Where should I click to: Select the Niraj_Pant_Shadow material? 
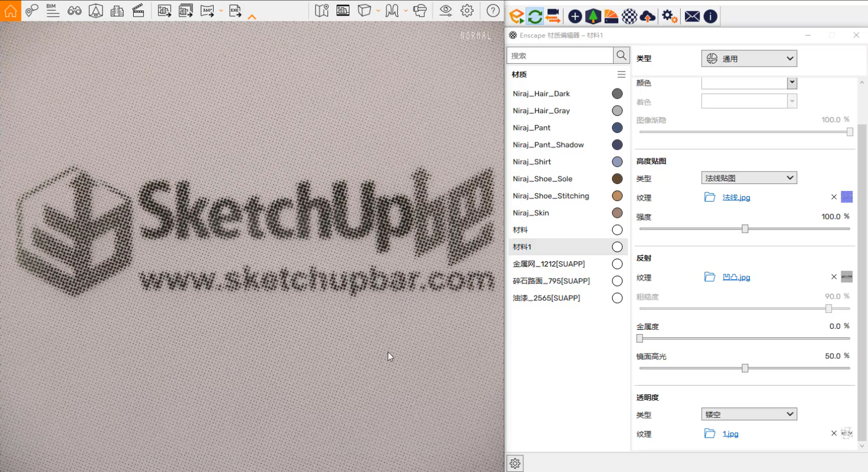[x=567, y=145]
